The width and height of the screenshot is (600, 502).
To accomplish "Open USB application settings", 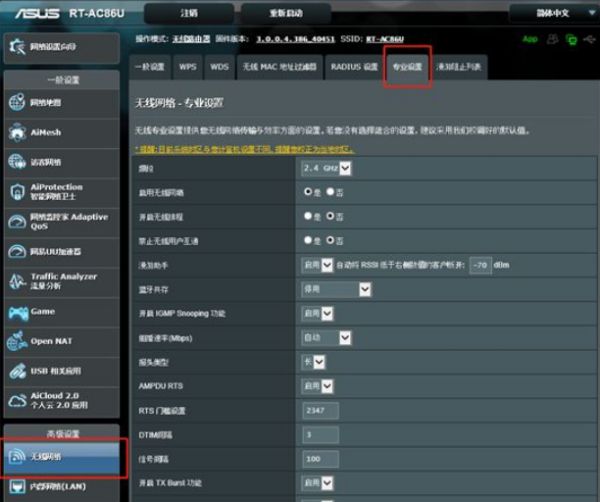I will (60, 372).
